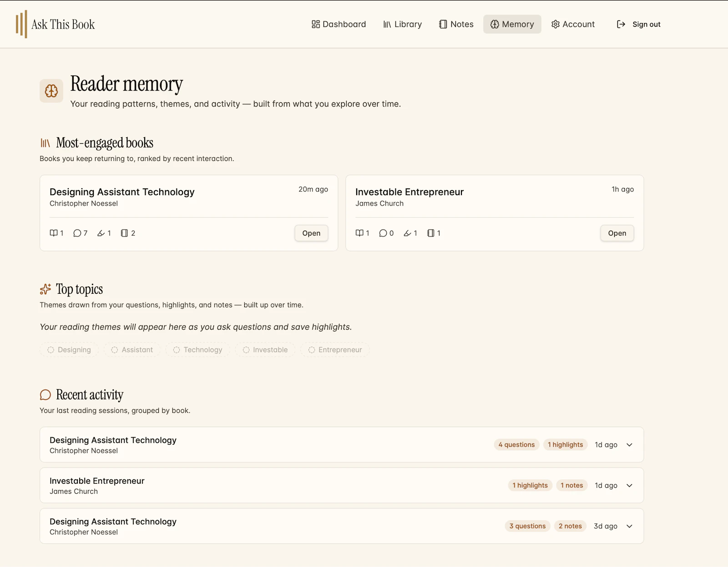Click the sign out arrow icon
Viewport: 728px width, 567px height.
pos(621,24)
